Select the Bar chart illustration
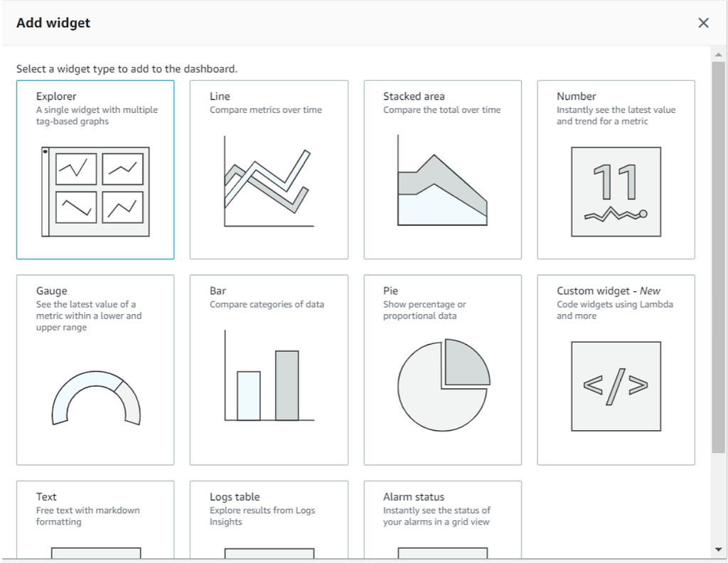The height and width of the screenshot is (563, 728). (269, 375)
